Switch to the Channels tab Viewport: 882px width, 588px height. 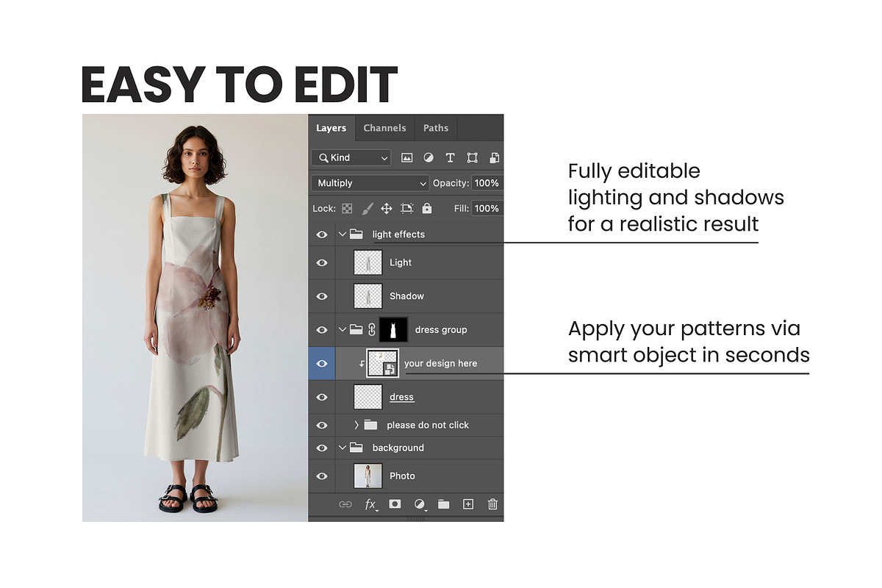tap(384, 128)
